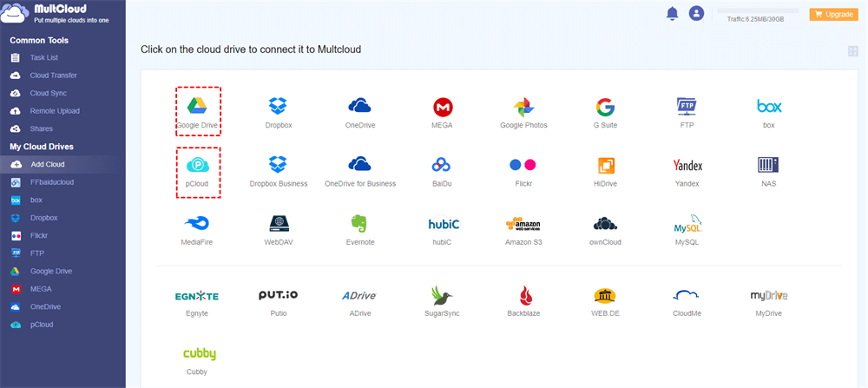Add the Egnyte cloud

(x=197, y=302)
